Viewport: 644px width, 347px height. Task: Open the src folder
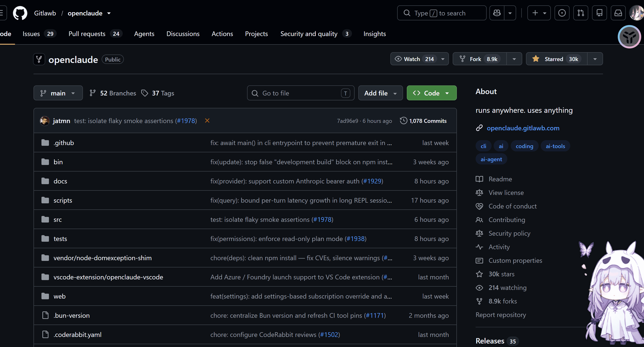click(x=58, y=219)
